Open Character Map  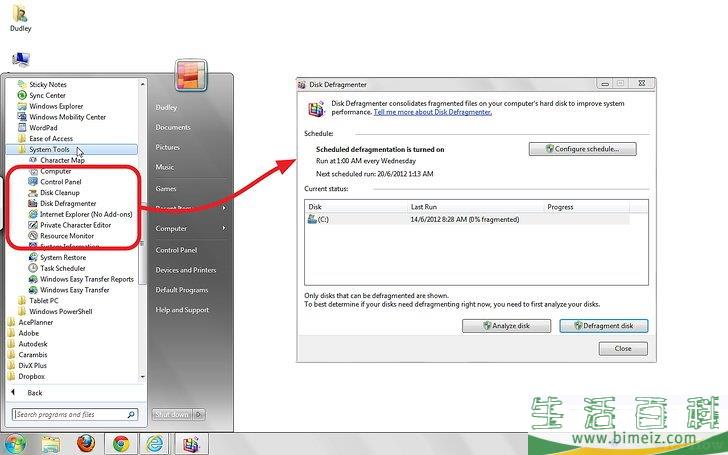pyautogui.click(x=62, y=160)
